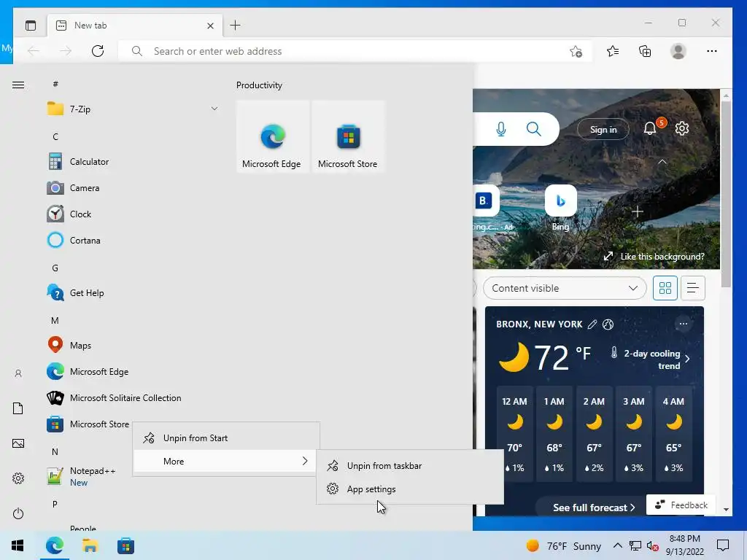Open the Content visible dropdown
The height and width of the screenshot is (560, 747).
565,288
